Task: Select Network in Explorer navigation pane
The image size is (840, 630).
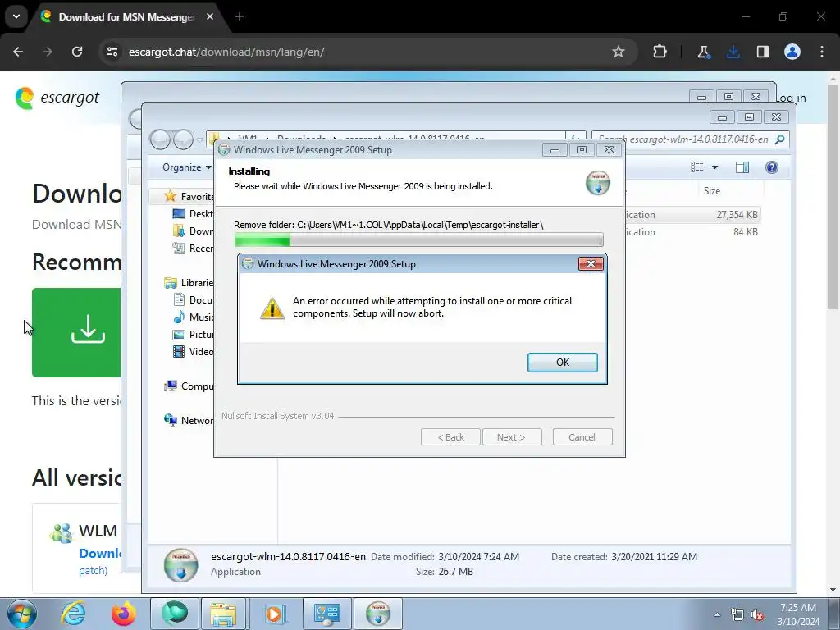Action: [189, 420]
